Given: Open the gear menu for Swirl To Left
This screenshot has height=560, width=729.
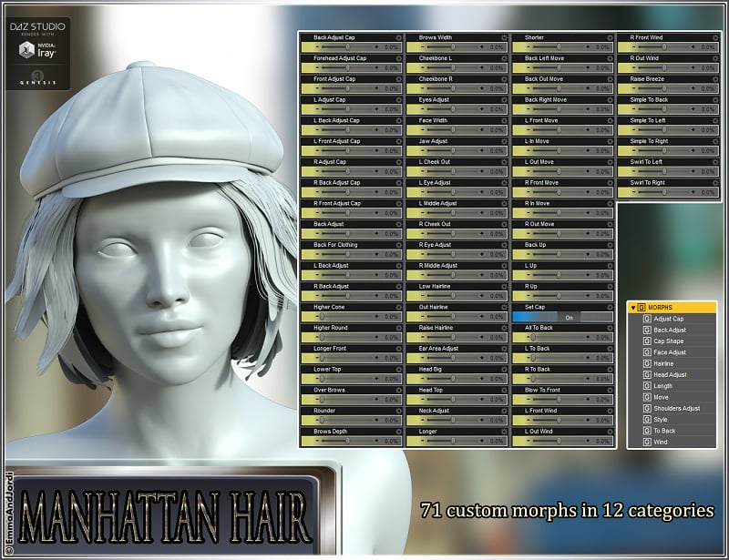Looking at the screenshot, I should click(x=715, y=162).
